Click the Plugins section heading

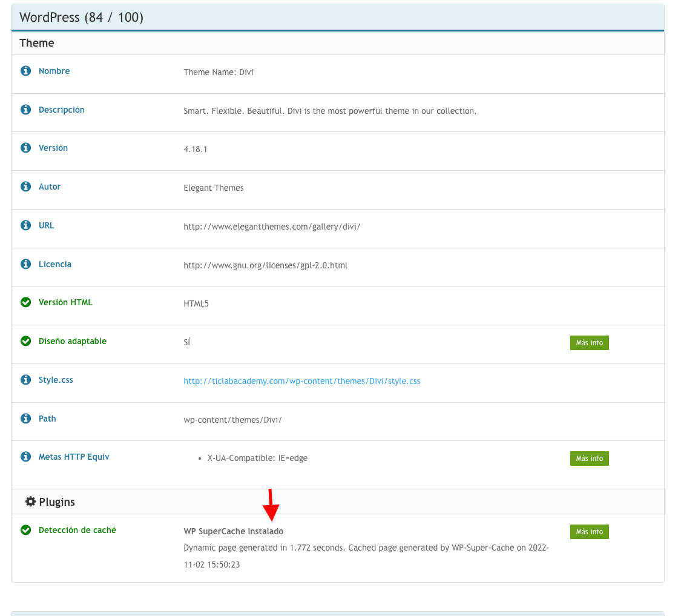pos(57,502)
